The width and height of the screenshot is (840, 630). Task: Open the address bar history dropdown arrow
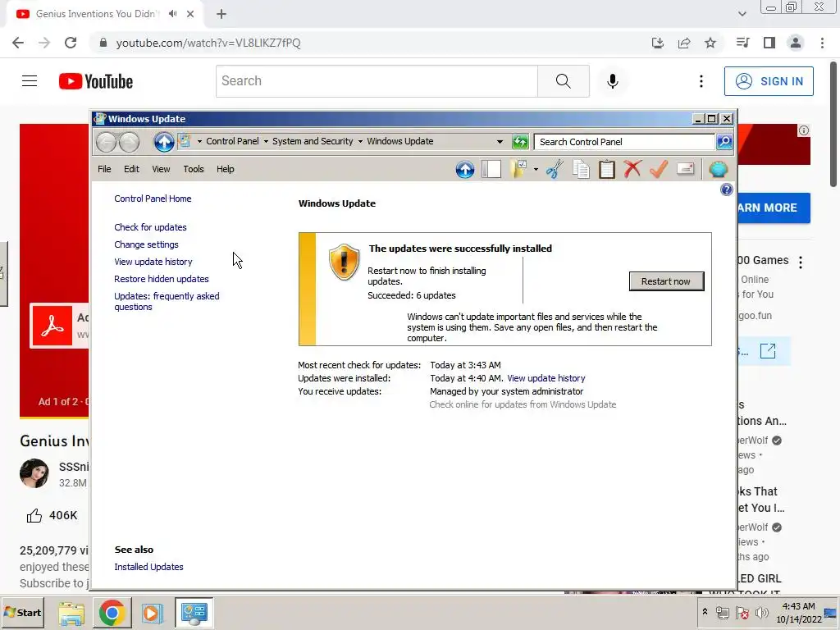[500, 141]
